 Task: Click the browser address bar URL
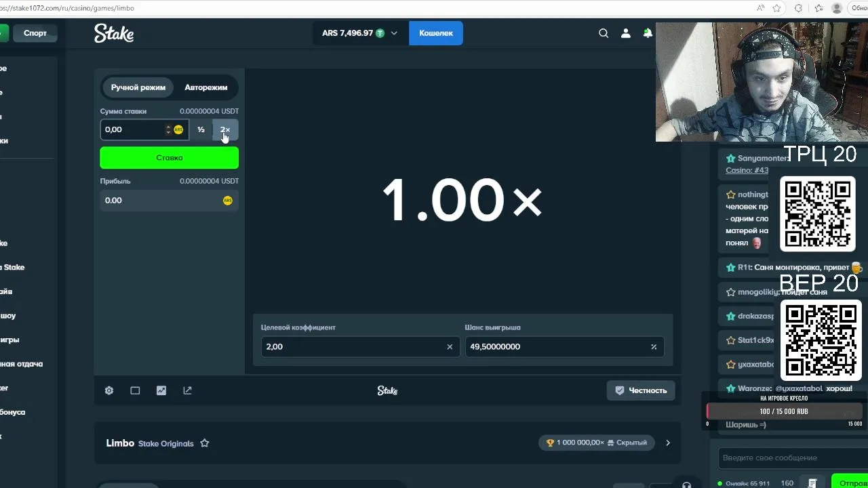point(68,8)
